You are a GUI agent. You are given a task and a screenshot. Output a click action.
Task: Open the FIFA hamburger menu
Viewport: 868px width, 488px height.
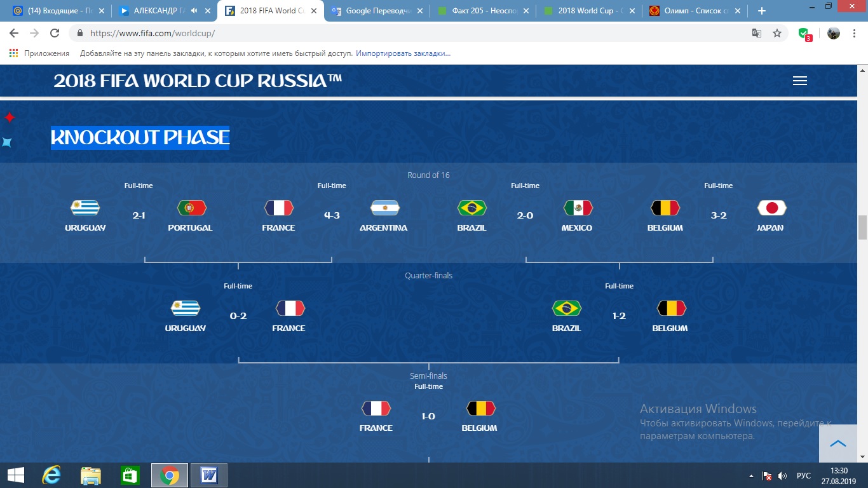coord(800,81)
